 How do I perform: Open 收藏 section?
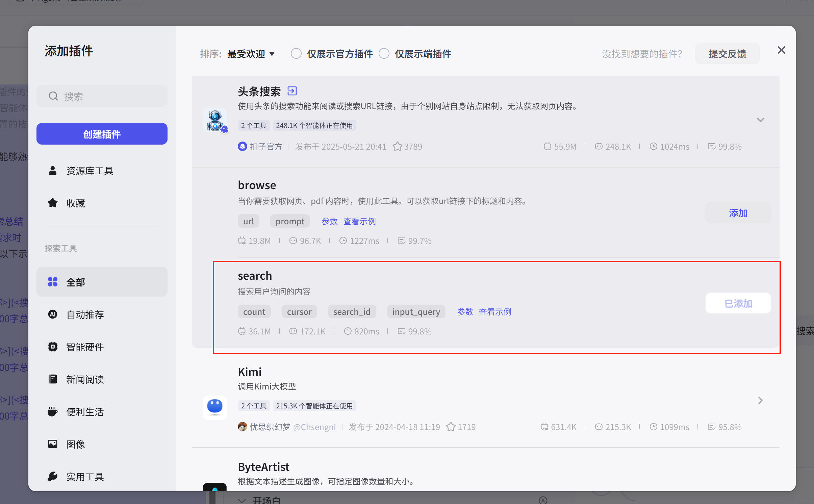pyautogui.click(x=102, y=203)
